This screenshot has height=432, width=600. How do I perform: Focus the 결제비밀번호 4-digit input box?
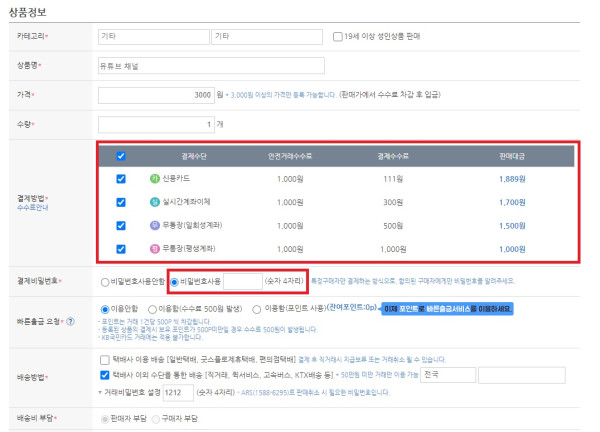[243, 282]
